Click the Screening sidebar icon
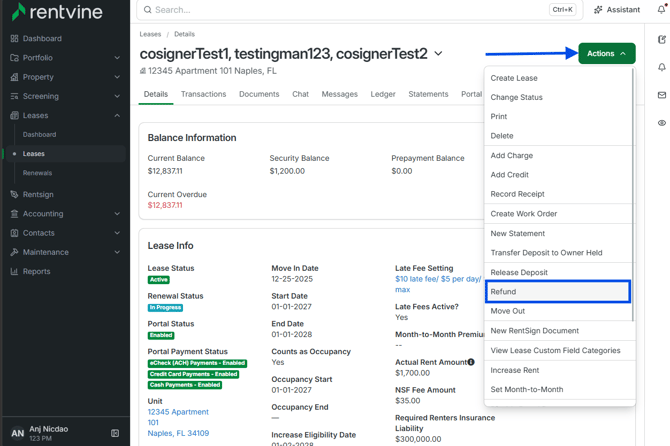This screenshot has width=670, height=446. (x=15, y=96)
